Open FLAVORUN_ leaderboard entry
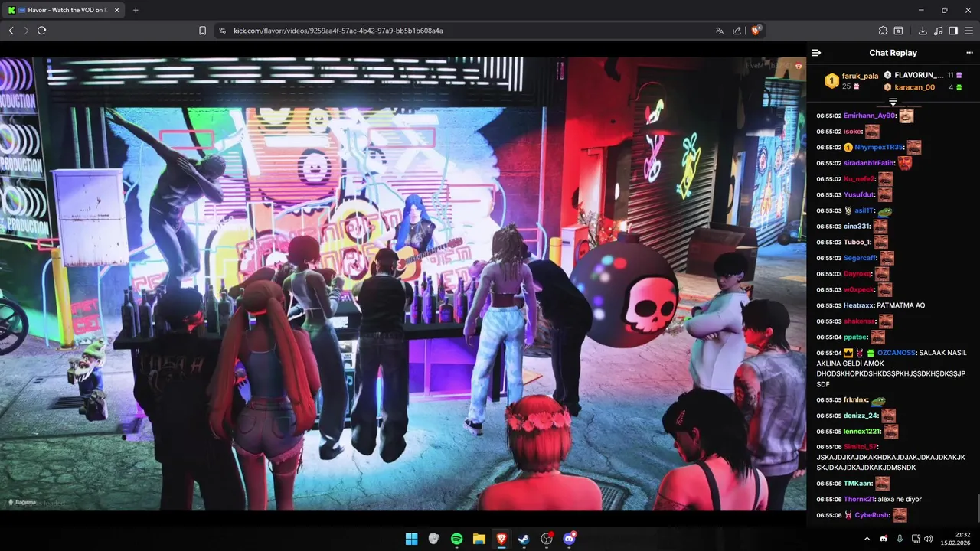The width and height of the screenshot is (980, 551). tap(919, 75)
